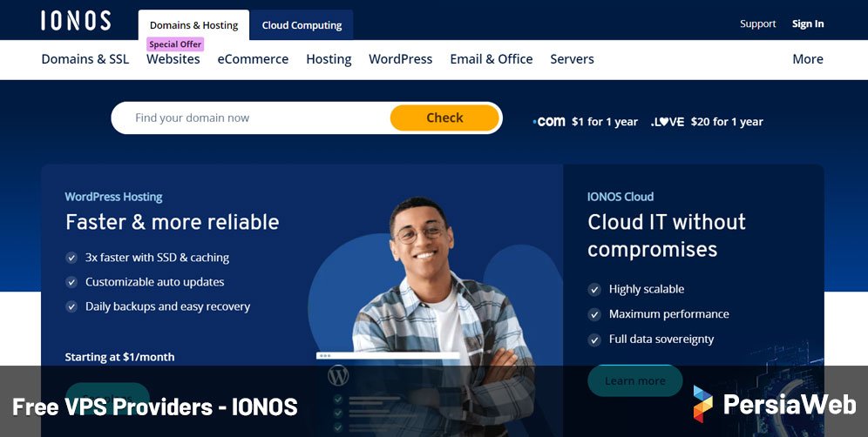The width and height of the screenshot is (868, 437).
Task: Switch to the Cloud Computing tab
Action: tap(302, 25)
